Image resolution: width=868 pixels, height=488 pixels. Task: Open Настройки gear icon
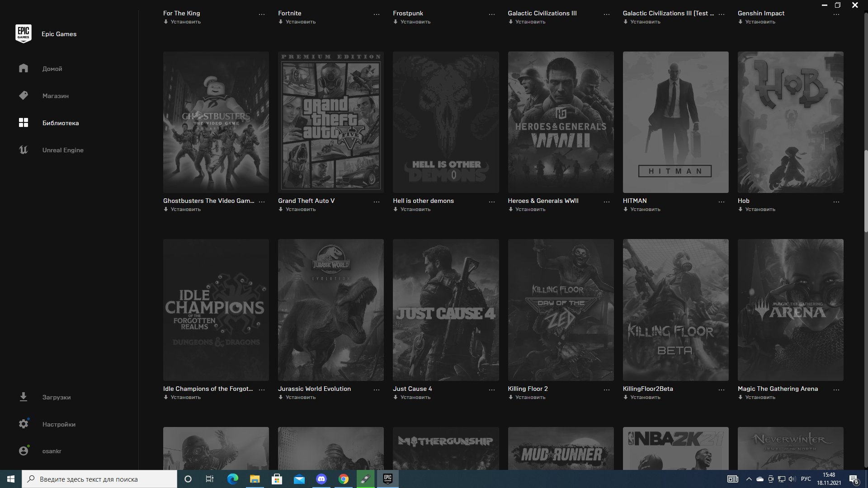point(24,423)
